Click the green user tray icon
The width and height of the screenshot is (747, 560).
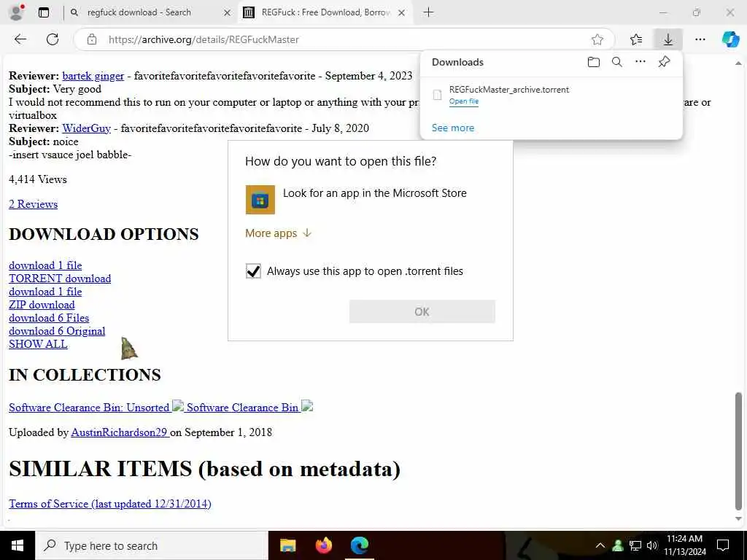click(618, 545)
